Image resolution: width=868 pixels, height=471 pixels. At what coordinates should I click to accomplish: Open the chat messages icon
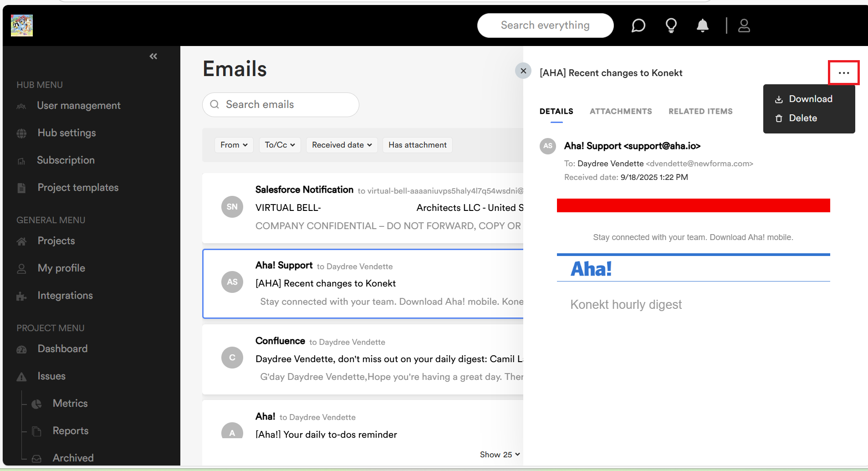click(x=638, y=26)
